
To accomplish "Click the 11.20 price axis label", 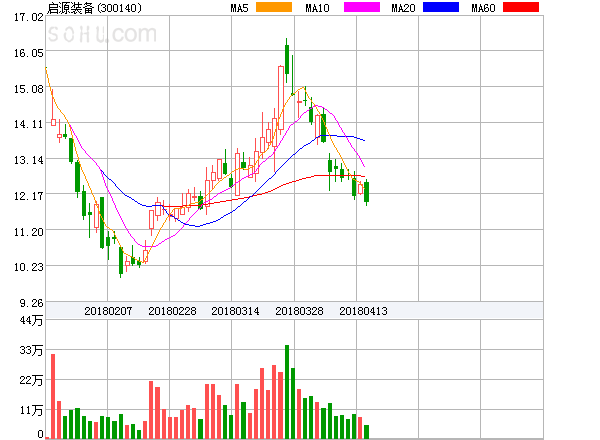I will [29, 232].
